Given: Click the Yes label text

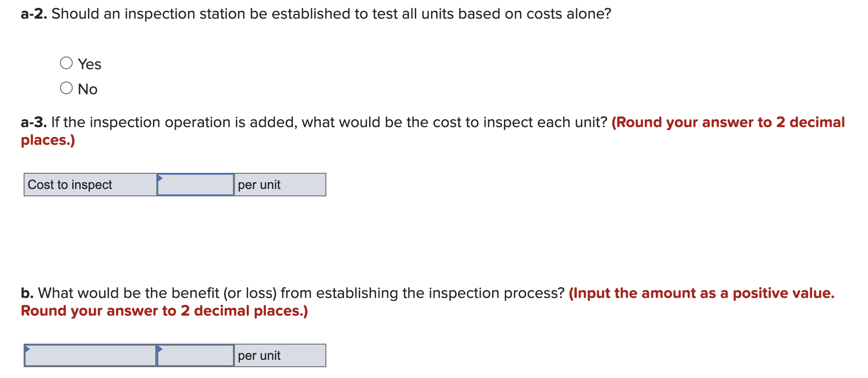Looking at the screenshot, I should point(89,63).
